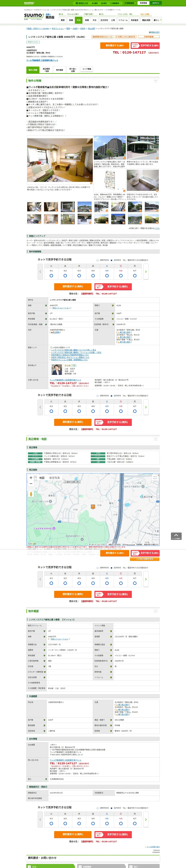Open 物件 history icon in header bar
186x868 pixels.
[x=95, y=3]
